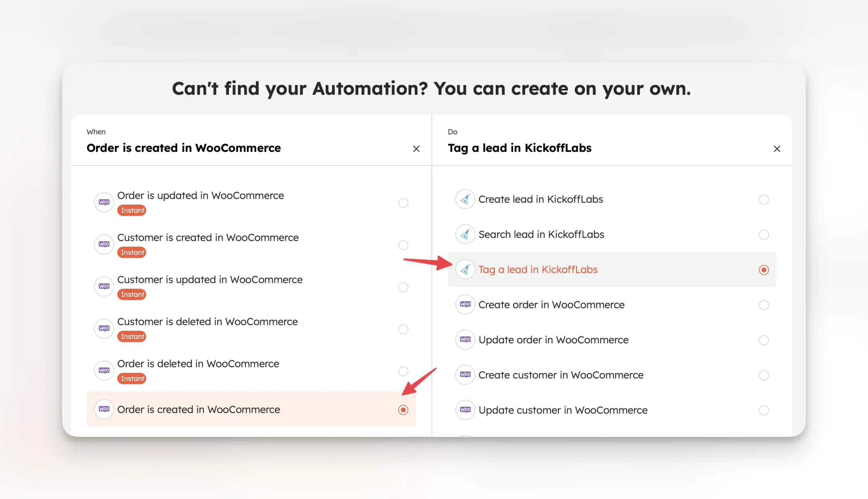Click WooCommerce icon beside Update order
The image size is (868, 499).
click(465, 340)
